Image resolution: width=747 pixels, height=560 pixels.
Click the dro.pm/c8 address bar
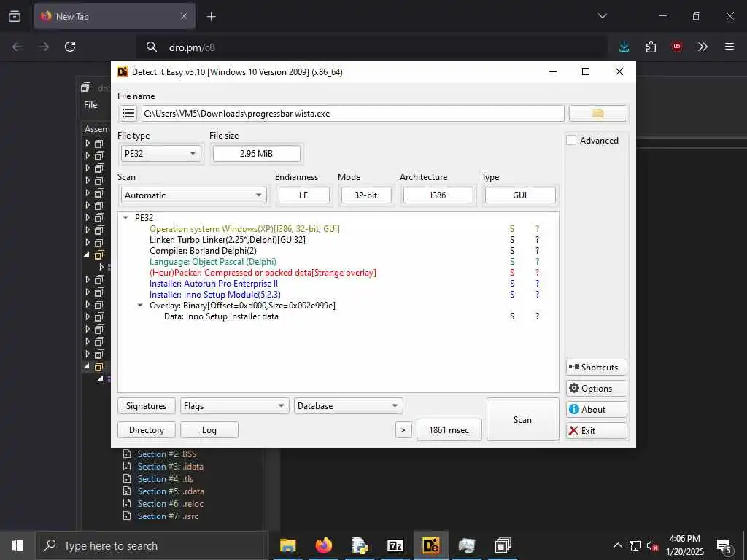pos(371,47)
